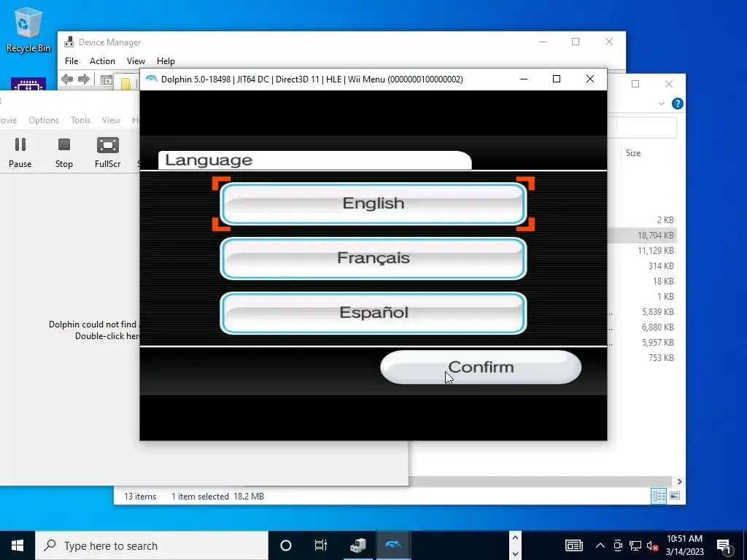Image resolution: width=747 pixels, height=560 pixels.
Task: Open the Action Center notifications icon
Action: click(724, 545)
